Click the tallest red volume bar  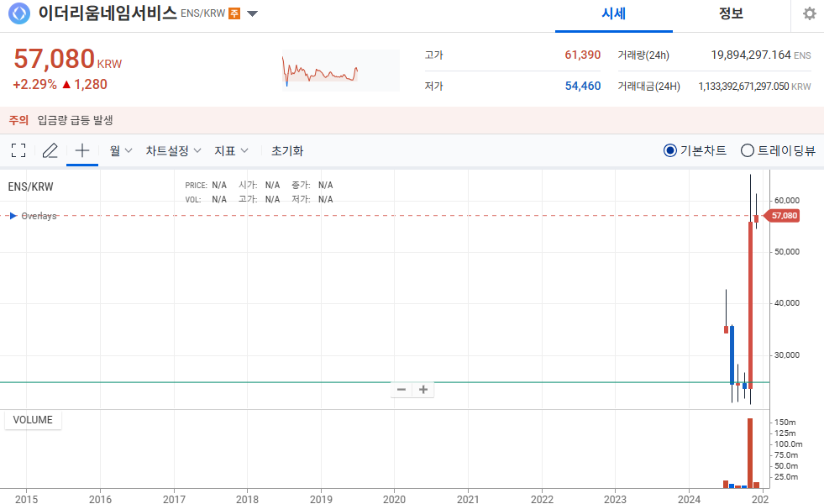point(750,453)
